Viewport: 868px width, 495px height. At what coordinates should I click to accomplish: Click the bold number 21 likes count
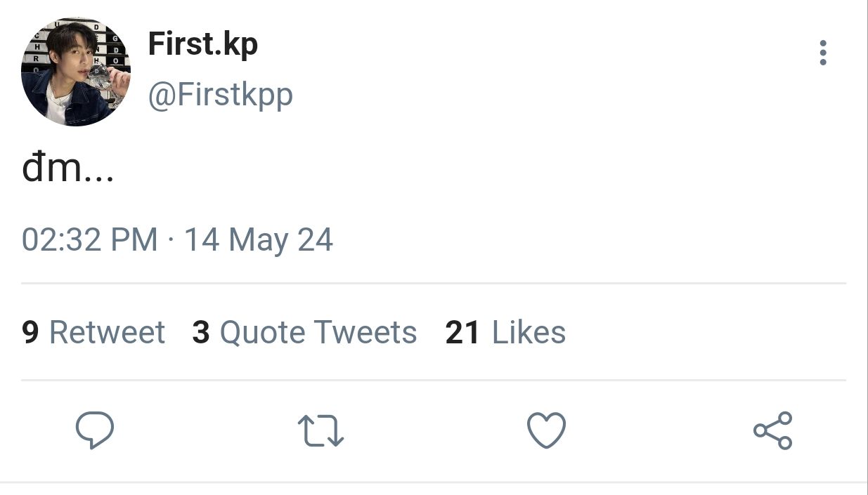(462, 332)
